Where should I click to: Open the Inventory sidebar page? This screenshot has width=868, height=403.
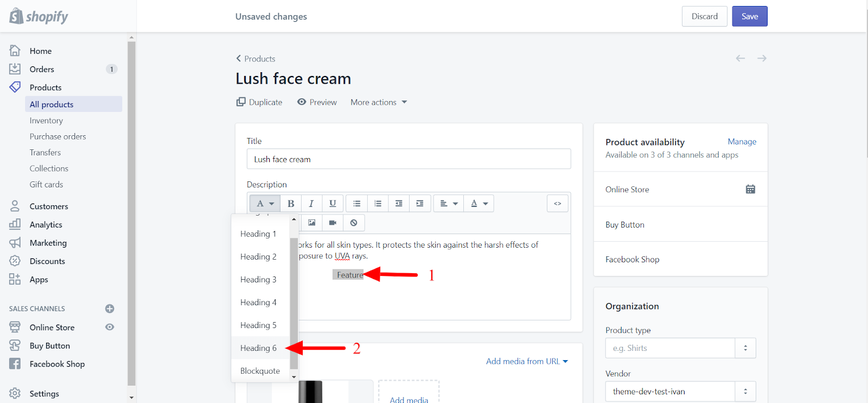[46, 121]
